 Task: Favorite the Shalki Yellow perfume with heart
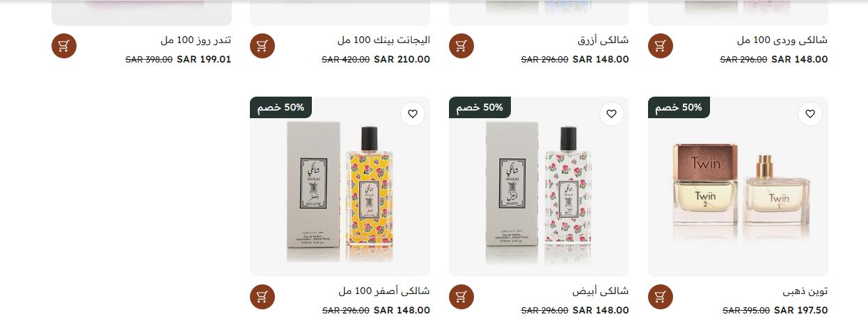(x=413, y=113)
